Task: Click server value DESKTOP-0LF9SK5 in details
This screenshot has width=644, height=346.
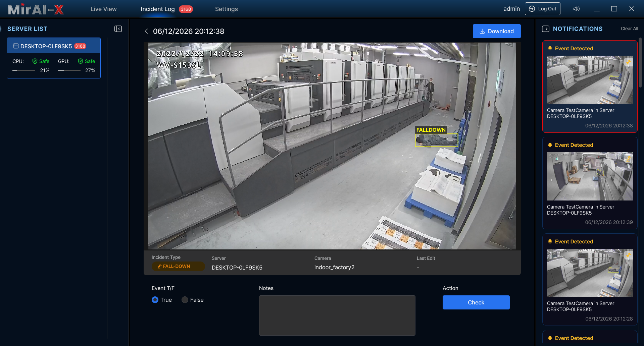Action: 237,268
